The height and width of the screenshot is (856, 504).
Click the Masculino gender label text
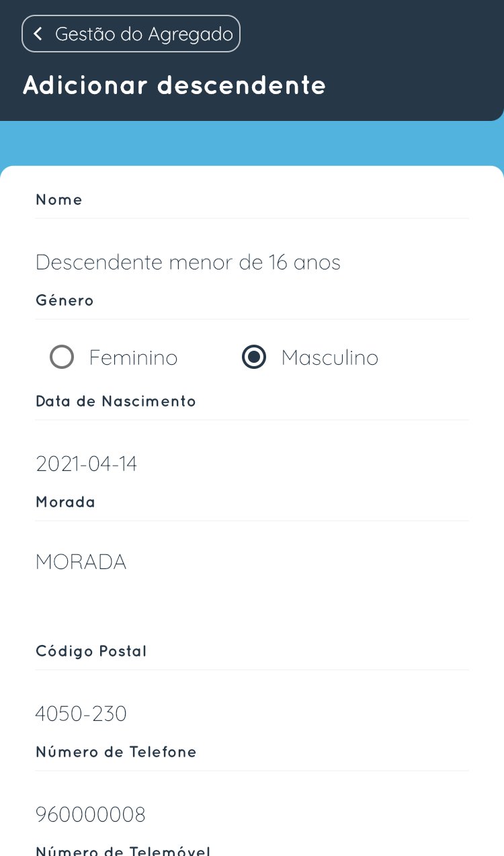coord(329,358)
